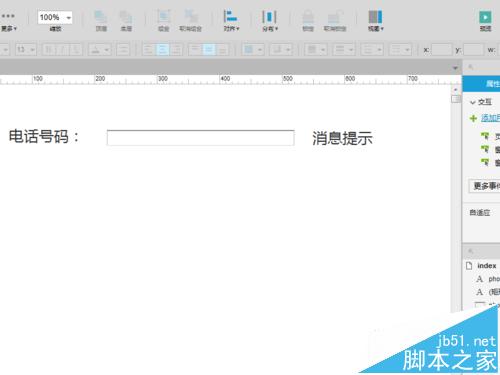Image resolution: width=500 pixels, height=375 pixels.
Task: Collapse the 交互 interactions section
Action: tap(473, 102)
